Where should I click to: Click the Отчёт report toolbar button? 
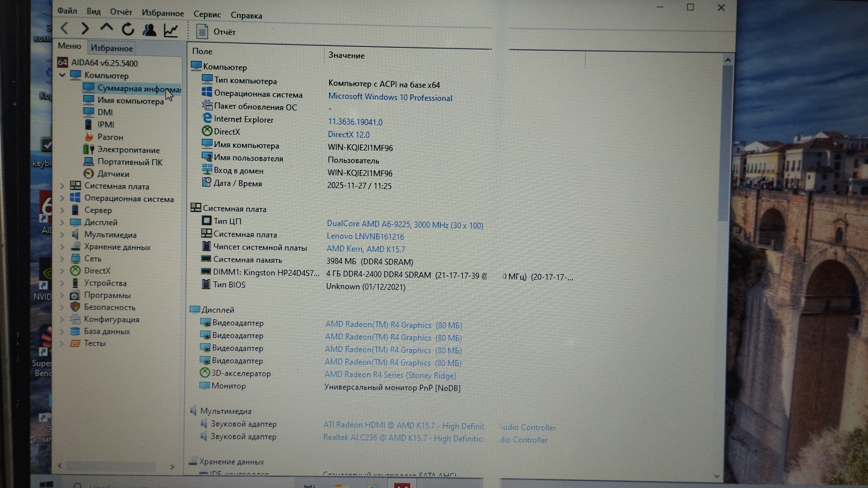tap(216, 32)
